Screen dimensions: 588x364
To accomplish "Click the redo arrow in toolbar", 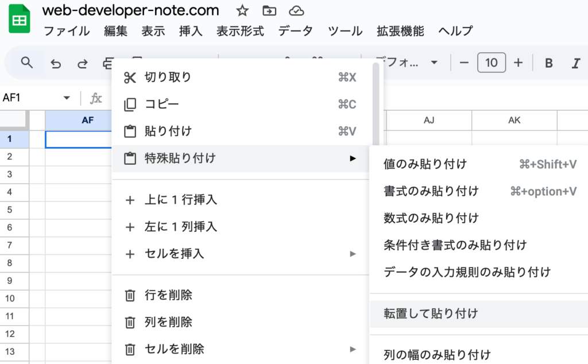I will click(x=83, y=63).
